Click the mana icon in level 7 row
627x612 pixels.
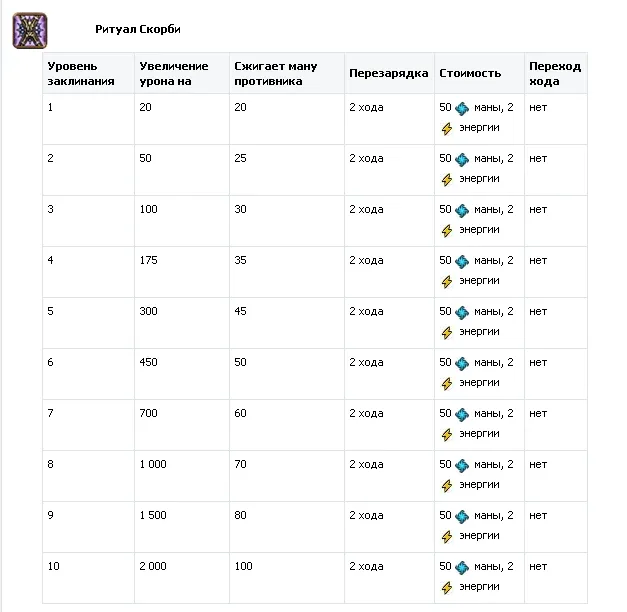(x=462, y=414)
